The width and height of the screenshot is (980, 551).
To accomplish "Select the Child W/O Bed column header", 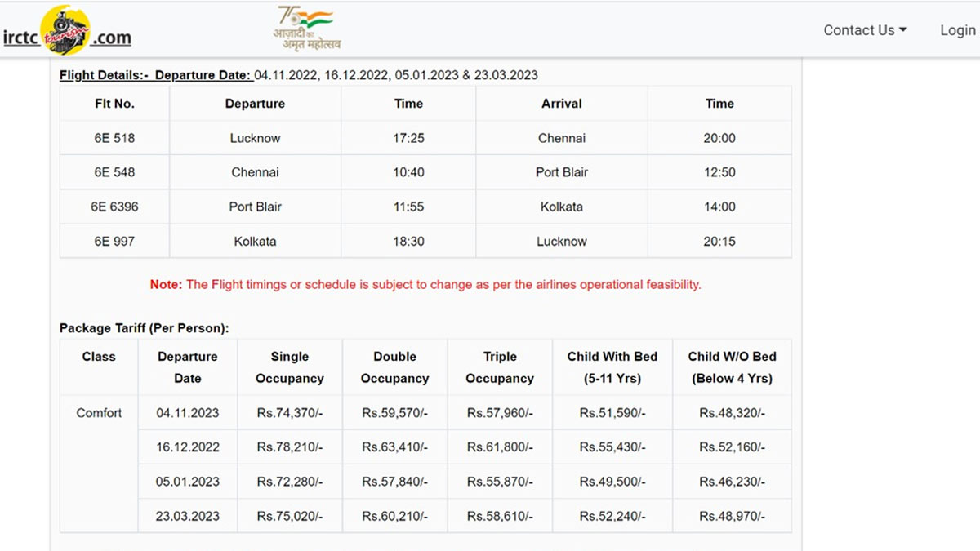I will 732,367.
